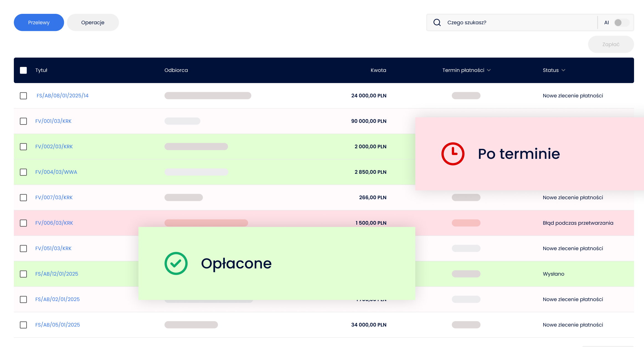Viewport: 644px width, 347px height.
Task: Click the red clock overdue icon
Action: pos(453,154)
